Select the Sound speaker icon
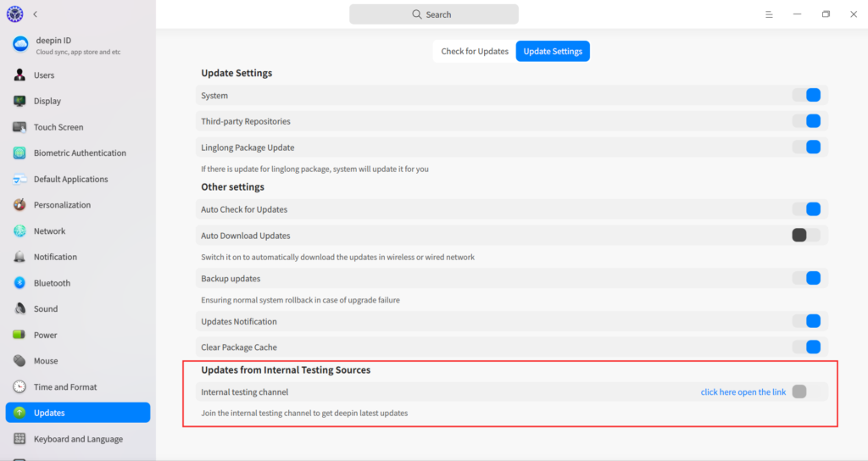 point(19,309)
